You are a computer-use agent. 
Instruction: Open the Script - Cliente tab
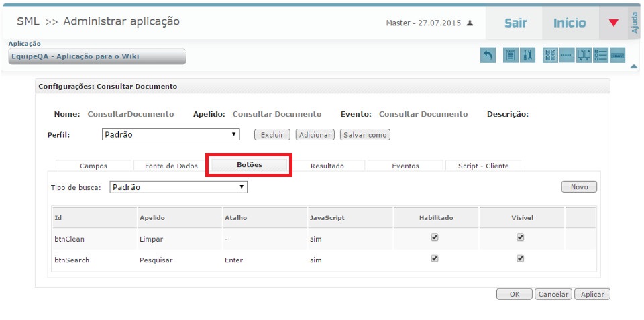(483, 166)
